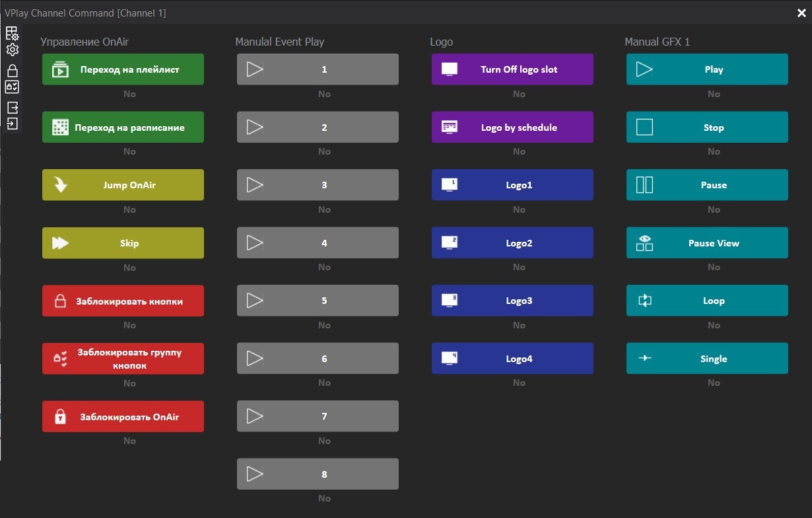Click the import arrow sidebar icon
812x518 pixels.
tap(12, 124)
